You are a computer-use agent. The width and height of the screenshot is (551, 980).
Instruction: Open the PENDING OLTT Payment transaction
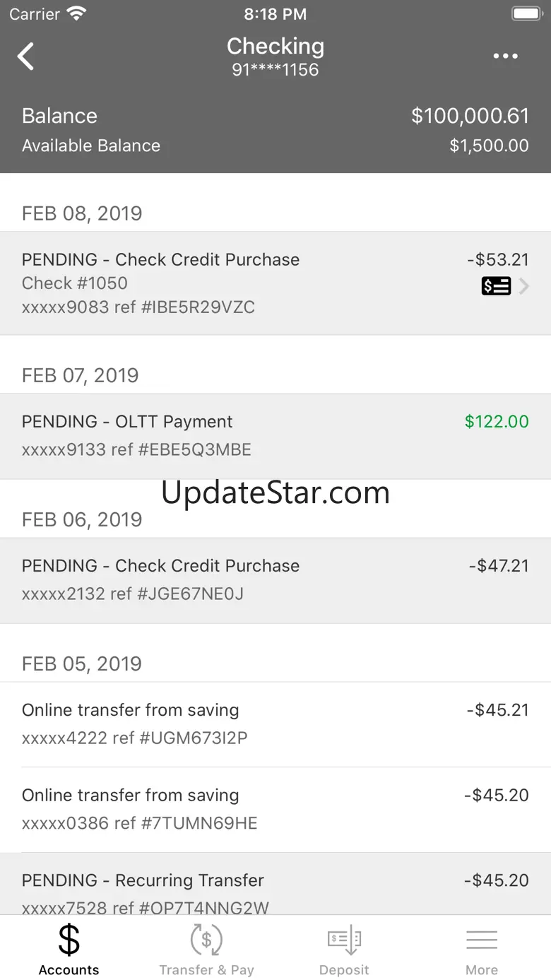click(275, 436)
